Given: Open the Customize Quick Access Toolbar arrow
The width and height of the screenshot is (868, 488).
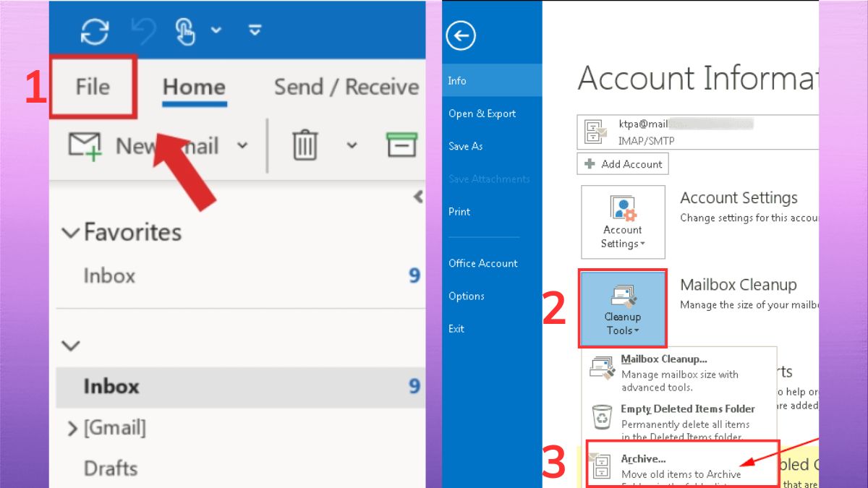Looking at the screenshot, I should pyautogui.click(x=254, y=31).
